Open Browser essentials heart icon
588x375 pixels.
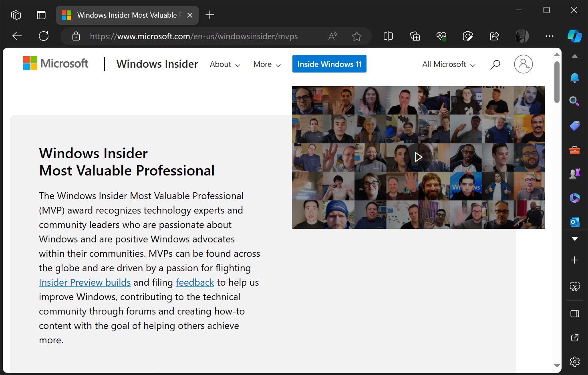(x=441, y=36)
